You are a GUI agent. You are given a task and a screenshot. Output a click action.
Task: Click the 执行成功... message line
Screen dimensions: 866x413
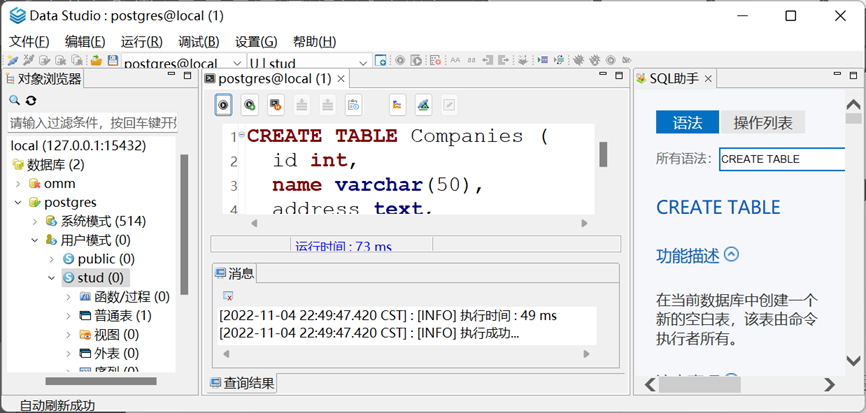point(369,333)
